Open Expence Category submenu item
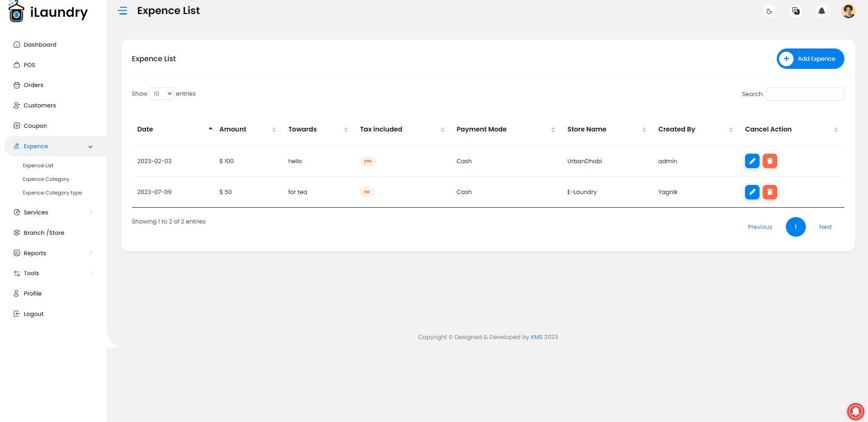The image size is (868, 422). 46,179
